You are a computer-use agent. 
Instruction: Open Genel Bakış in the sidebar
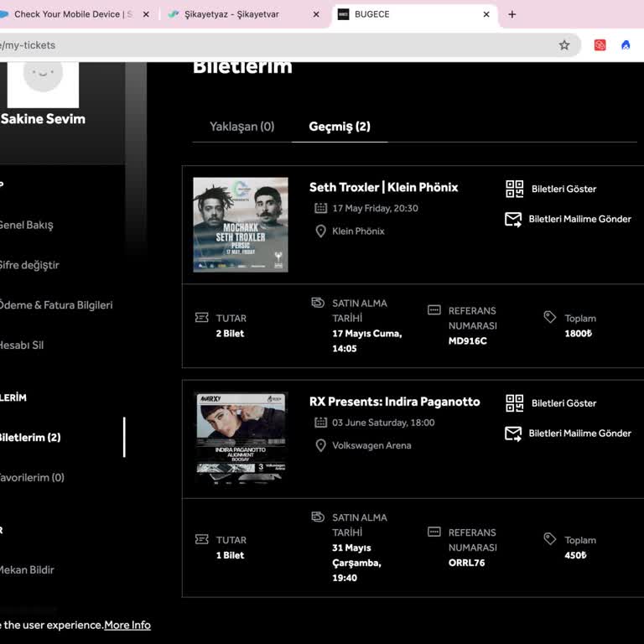[x=26, y=225]
